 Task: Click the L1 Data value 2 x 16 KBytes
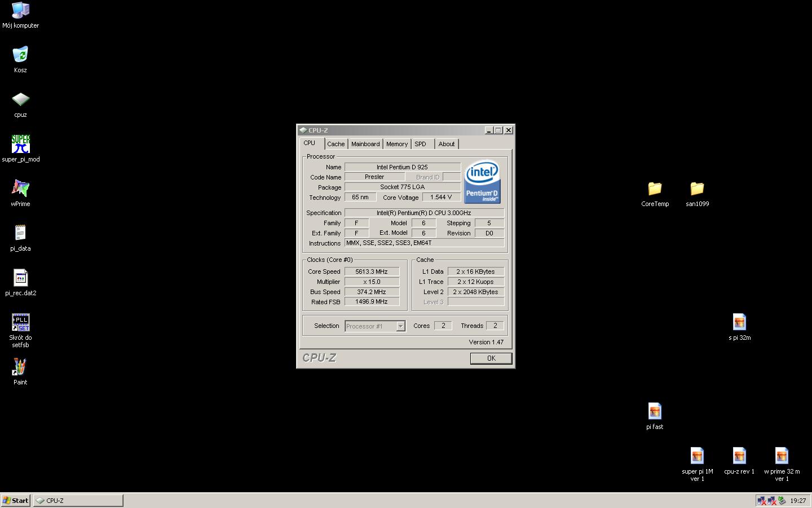(x=475, y=271)
